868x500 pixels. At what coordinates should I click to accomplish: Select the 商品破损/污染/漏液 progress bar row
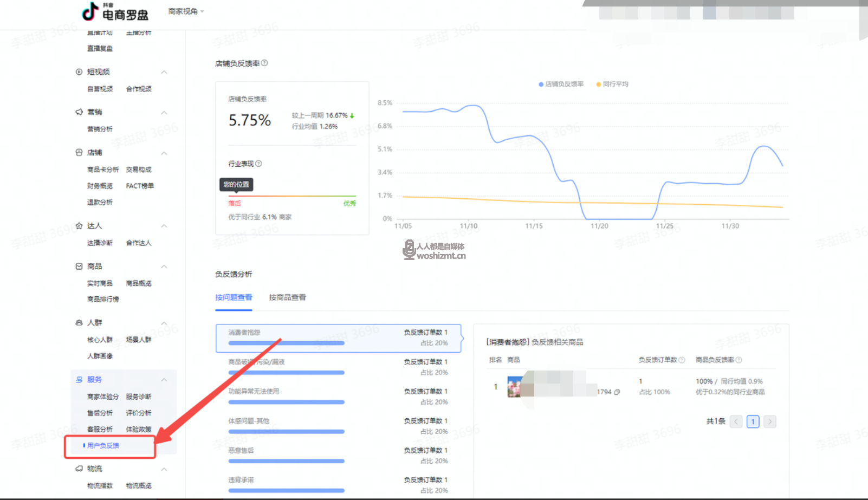click(x=338, y=367)
